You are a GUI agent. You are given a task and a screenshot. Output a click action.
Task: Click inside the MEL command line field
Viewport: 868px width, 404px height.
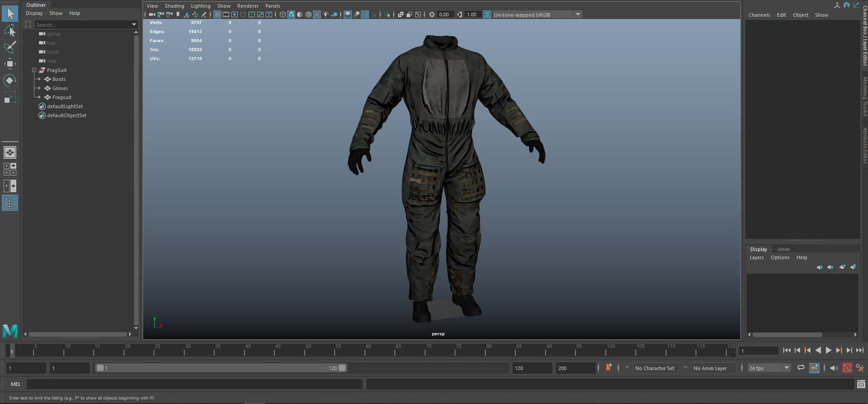(x=198, y=384)
